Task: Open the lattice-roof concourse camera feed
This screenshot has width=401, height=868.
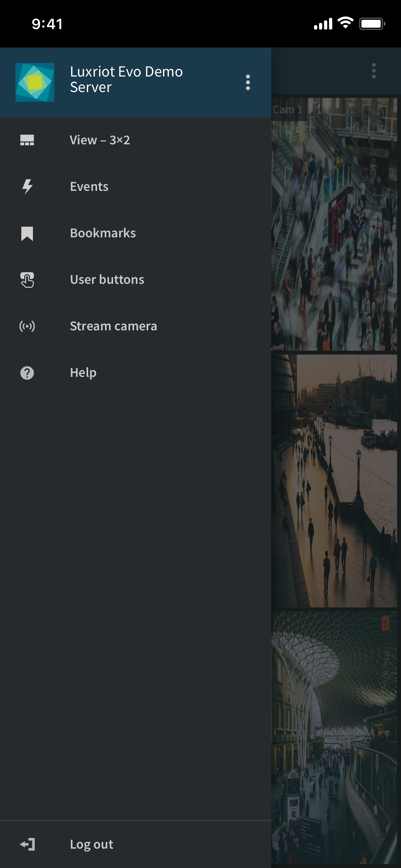Action: 334,738
